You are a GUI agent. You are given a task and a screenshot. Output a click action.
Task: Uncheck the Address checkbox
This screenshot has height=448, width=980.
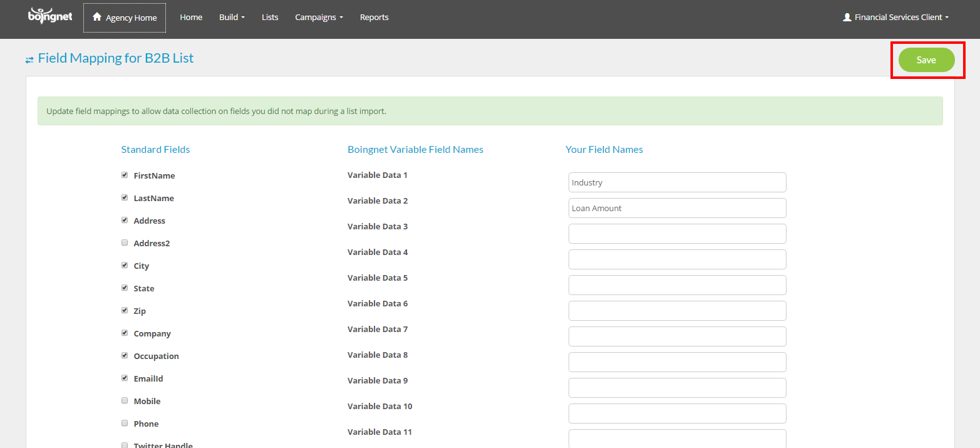[125, 220]
